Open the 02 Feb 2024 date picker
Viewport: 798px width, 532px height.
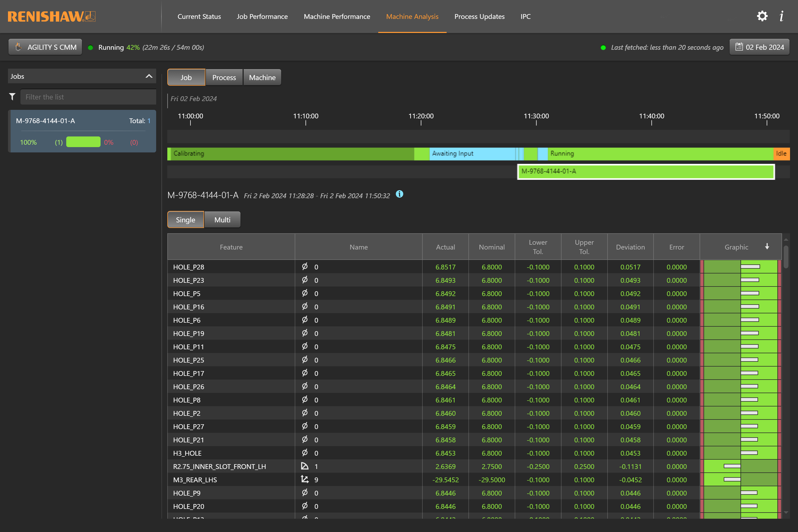tap(759, 47)
